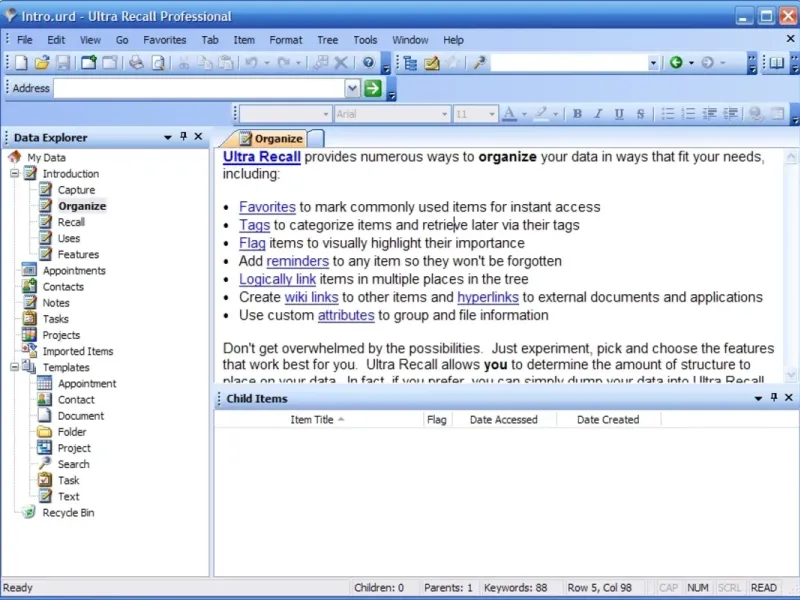The image size is (800, 600).
Task: Click the Delete X icon in toolbar
Action: (341, 63)
